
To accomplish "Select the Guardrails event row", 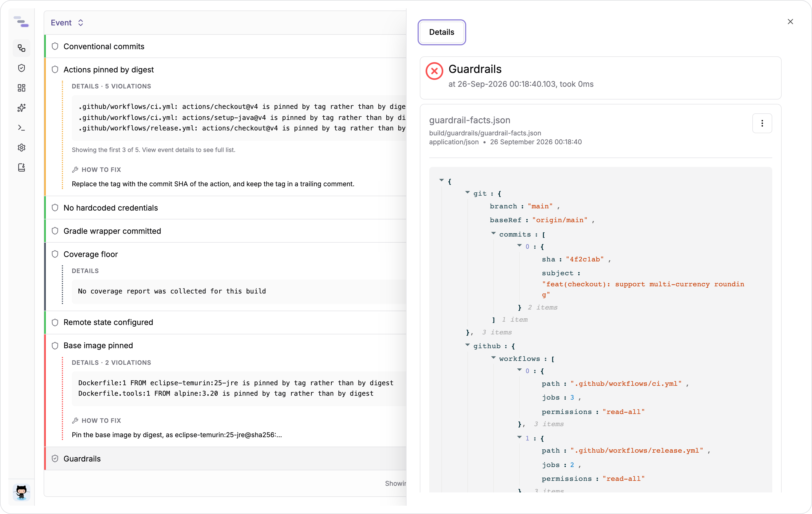I will [225, 458].
